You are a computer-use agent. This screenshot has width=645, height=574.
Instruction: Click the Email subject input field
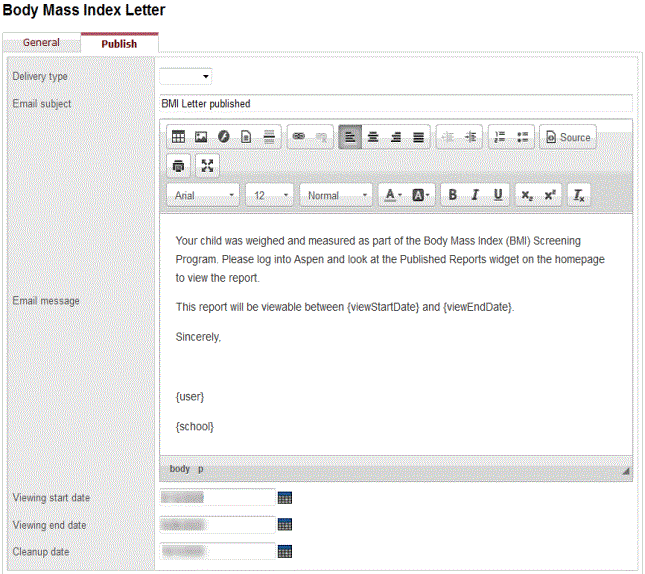pyautogui.click(x=395, y=103)
